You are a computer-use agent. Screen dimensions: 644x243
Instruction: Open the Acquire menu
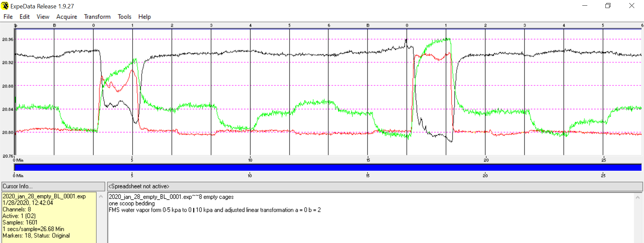click(x=67, y=17)
